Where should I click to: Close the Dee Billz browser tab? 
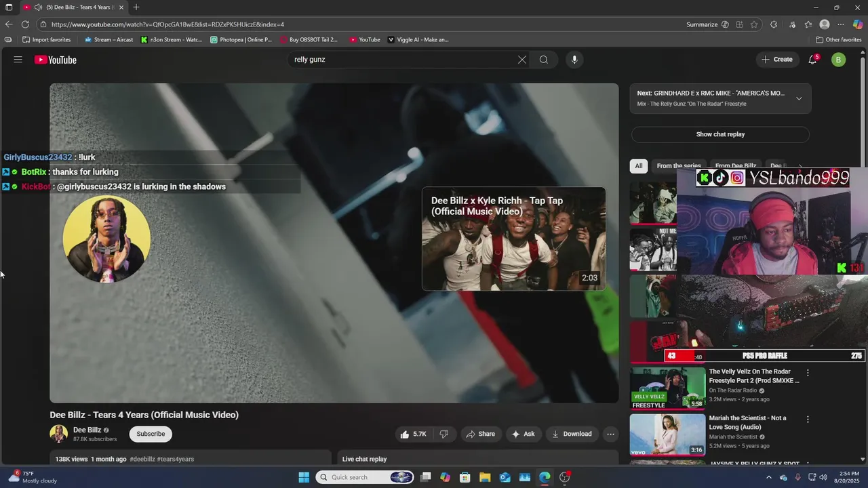121,7
